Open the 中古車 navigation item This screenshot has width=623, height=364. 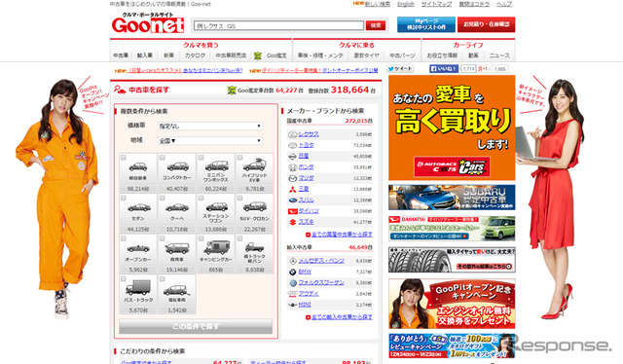tap(121, 55)
